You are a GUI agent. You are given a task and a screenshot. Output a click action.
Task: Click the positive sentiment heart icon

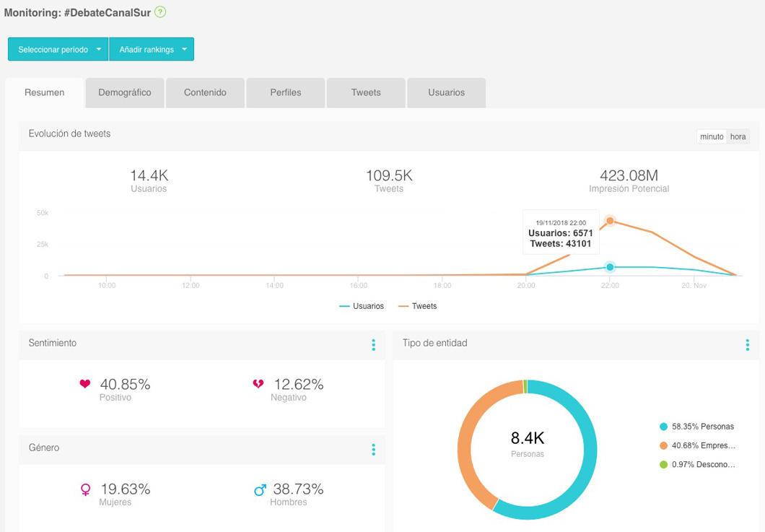[x=85, y=384]
